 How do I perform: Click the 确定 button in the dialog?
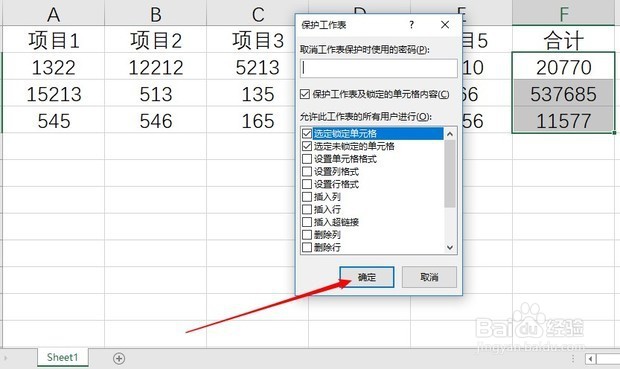pyautogui.click(x=367, y=277)
